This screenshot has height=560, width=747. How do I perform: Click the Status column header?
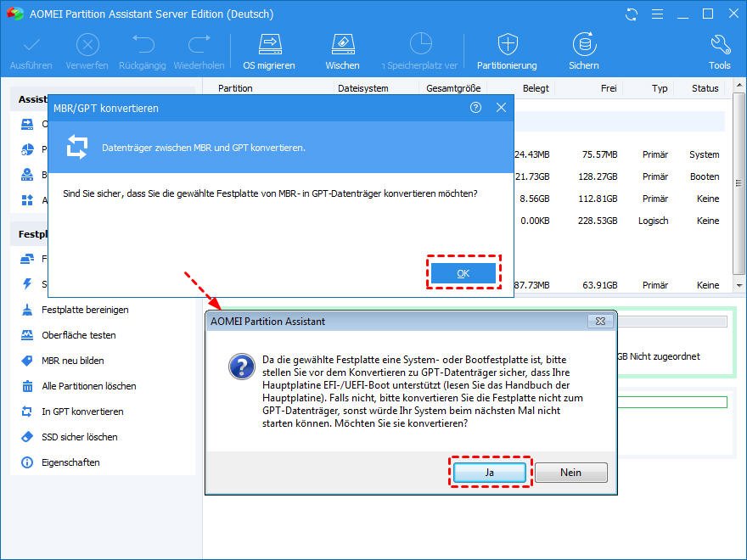tap(705, 88)
